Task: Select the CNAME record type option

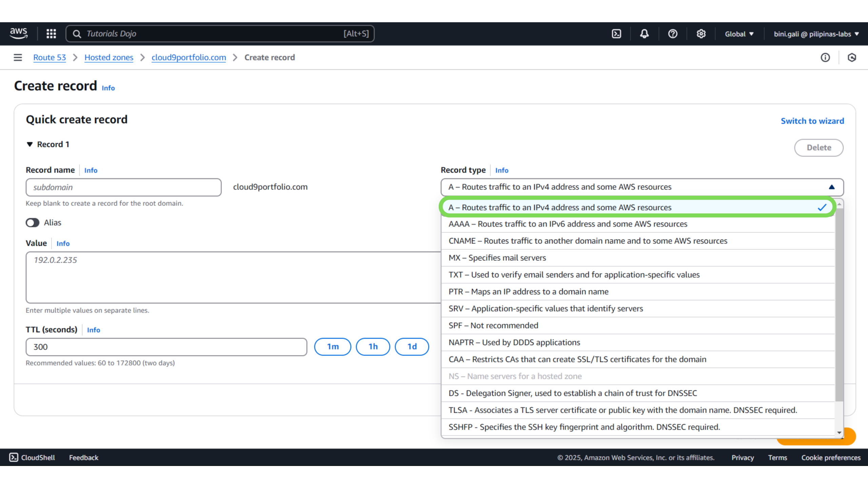Action: tap(588, 241)
